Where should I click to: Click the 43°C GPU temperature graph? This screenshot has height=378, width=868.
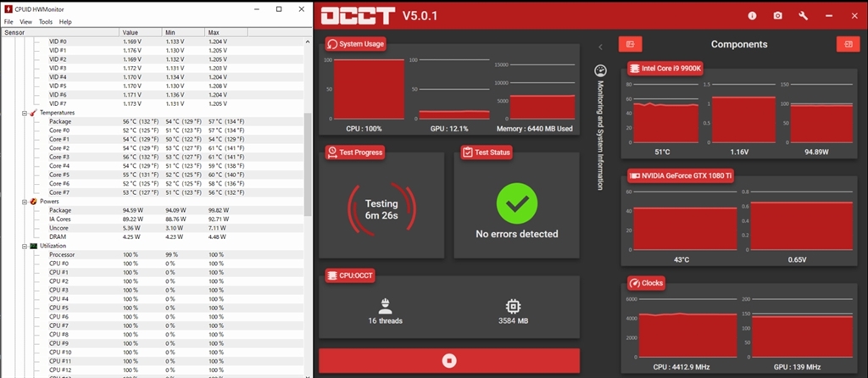685,221
